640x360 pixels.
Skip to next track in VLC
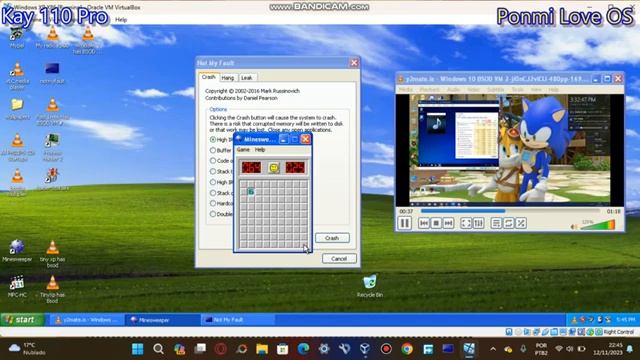[448, 223]
